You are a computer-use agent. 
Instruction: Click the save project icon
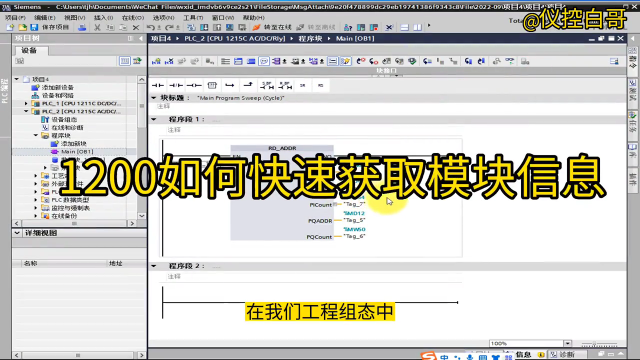(x=34, y=27)
